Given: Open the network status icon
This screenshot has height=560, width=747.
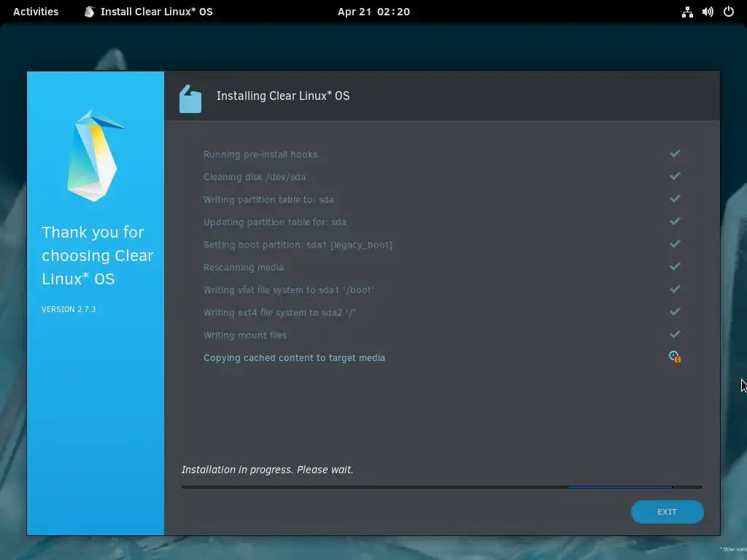Looking at the screenshot, I should coord(687,12).
